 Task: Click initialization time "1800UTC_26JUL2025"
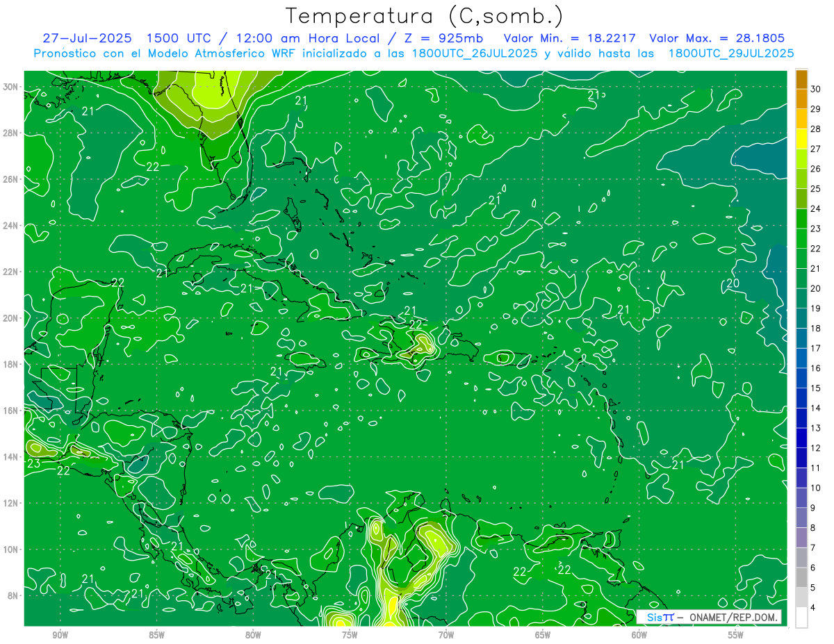[474, 53]
